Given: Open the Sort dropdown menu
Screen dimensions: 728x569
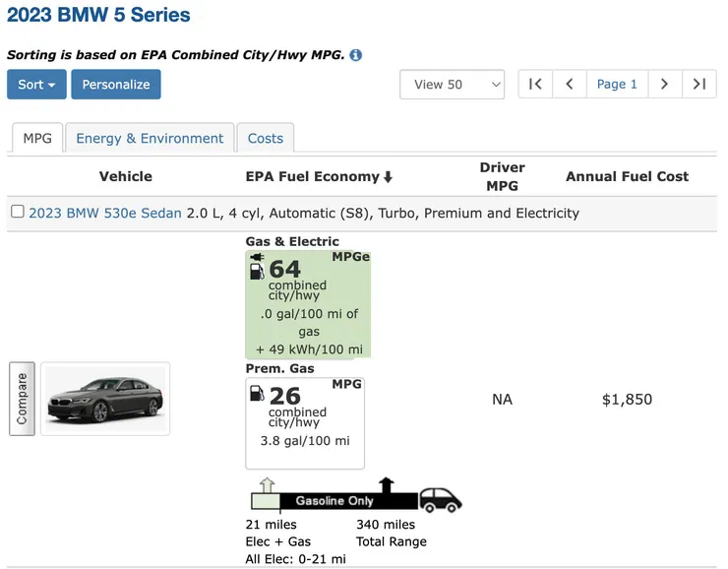Looking at the screenshot, I should (36, 84).
